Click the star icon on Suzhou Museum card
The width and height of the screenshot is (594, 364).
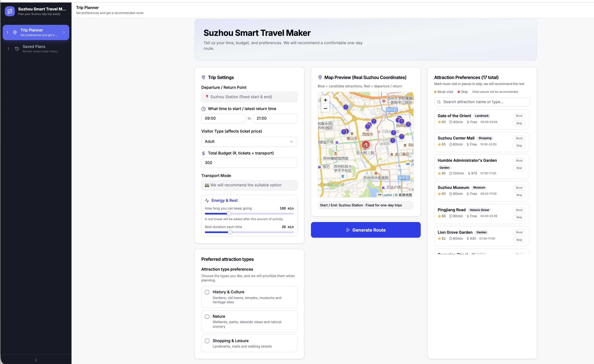click(x=439, y=194)
